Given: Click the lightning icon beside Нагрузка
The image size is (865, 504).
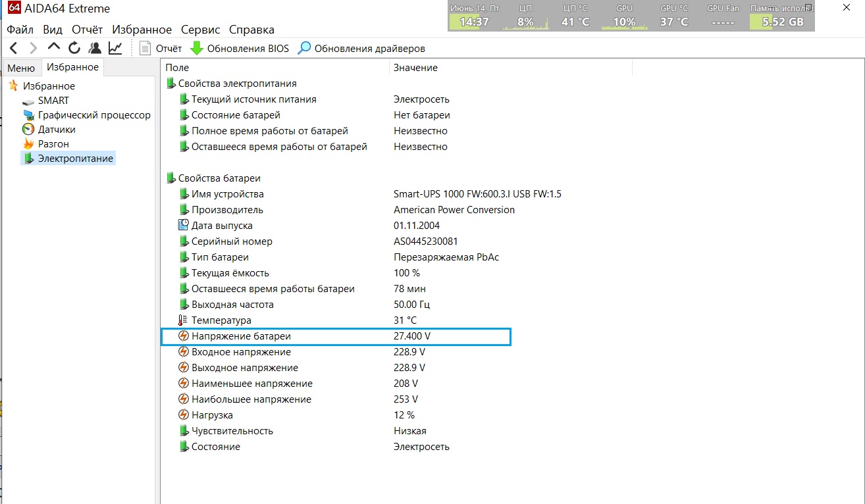Looking at the screenshot, I should [184, 415].
